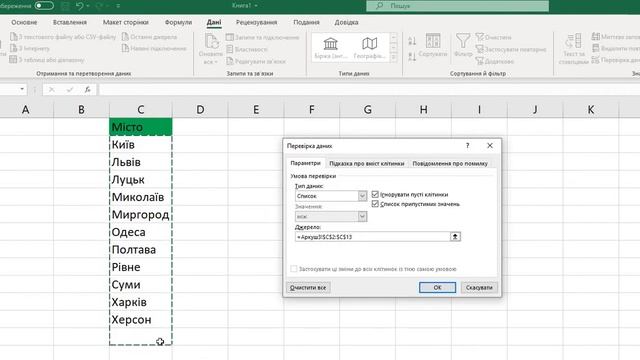The height and width of the screenshot is (360, 640).
Task: Click the collapse dialog range icon
Action: (x=455, y=237)
